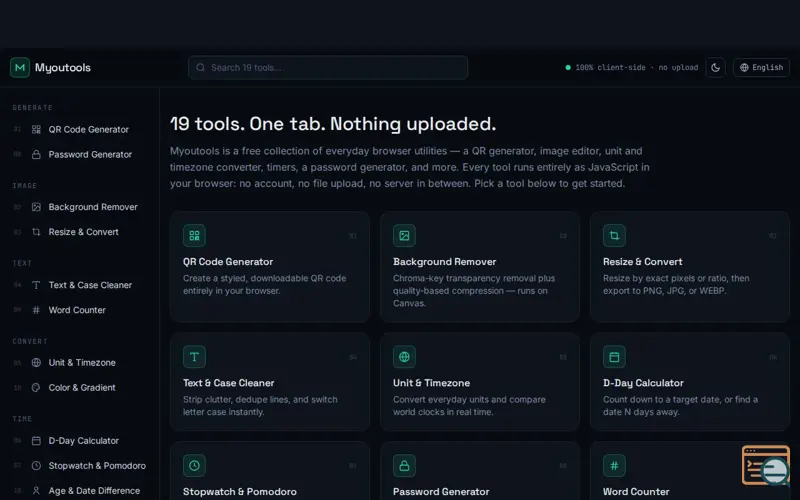Click the Text & Case Cleaner card T icon
This screenshot has height=500, width=800.
pos(194,357)
